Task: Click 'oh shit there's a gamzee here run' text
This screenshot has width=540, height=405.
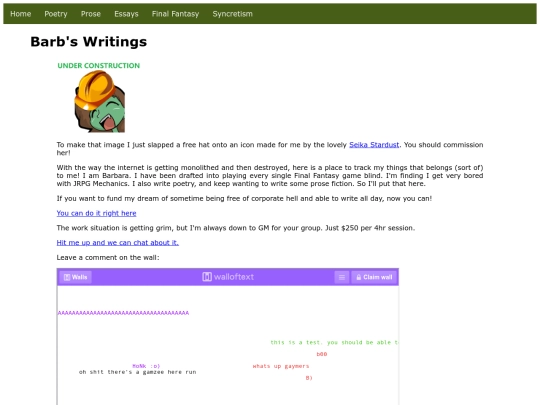Action: [137, 372]
